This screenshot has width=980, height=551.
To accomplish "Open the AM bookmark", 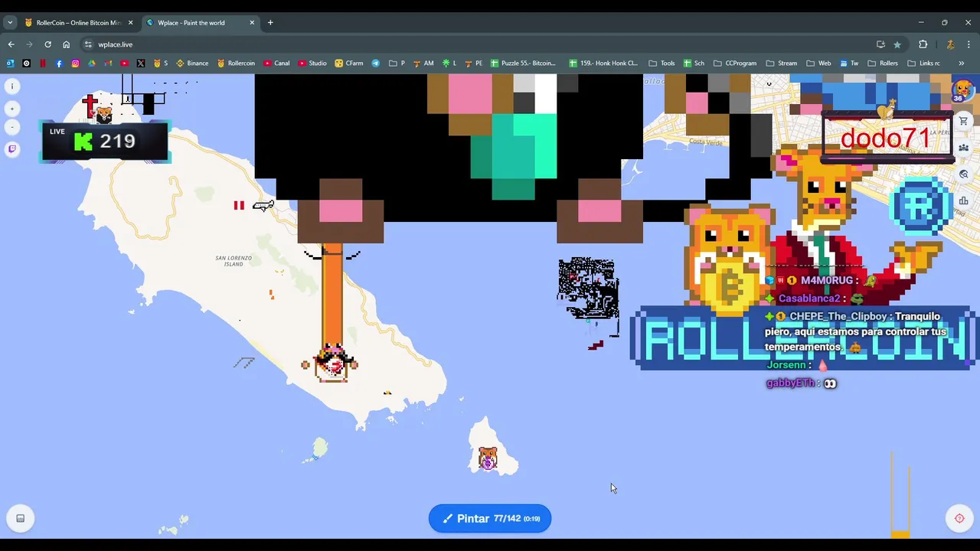I will [x=423, y=64].
